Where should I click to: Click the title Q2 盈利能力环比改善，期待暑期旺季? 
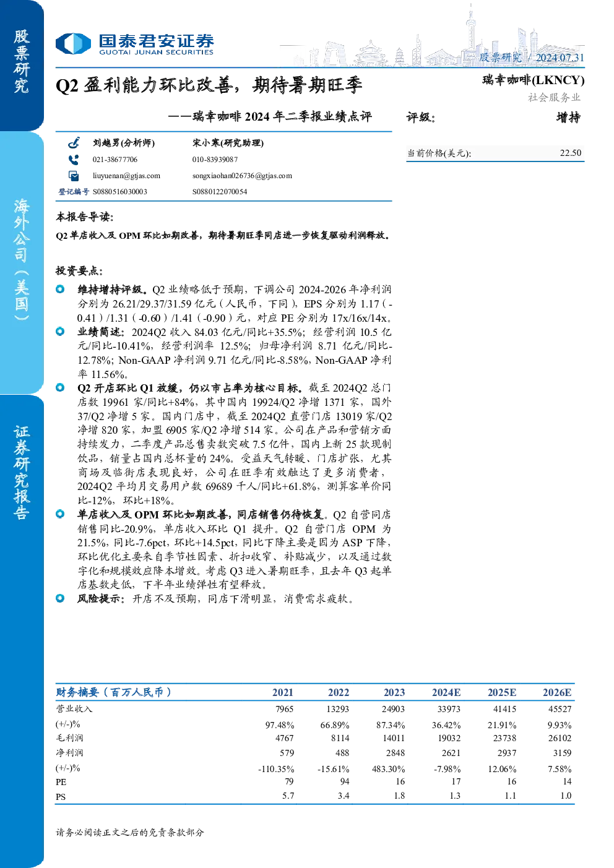click(209, 85)
